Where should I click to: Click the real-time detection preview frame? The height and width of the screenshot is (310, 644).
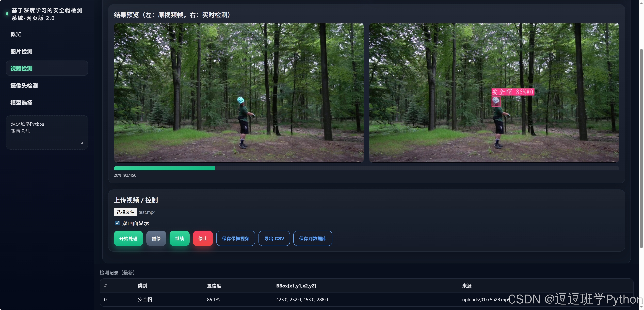tap(494, 92)
